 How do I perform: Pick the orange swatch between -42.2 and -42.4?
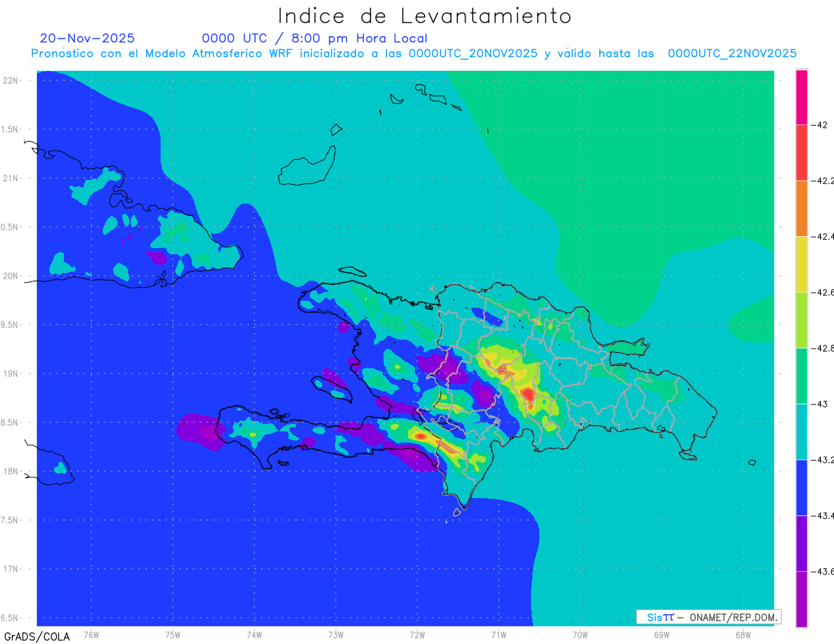click(x=801, y=208)
